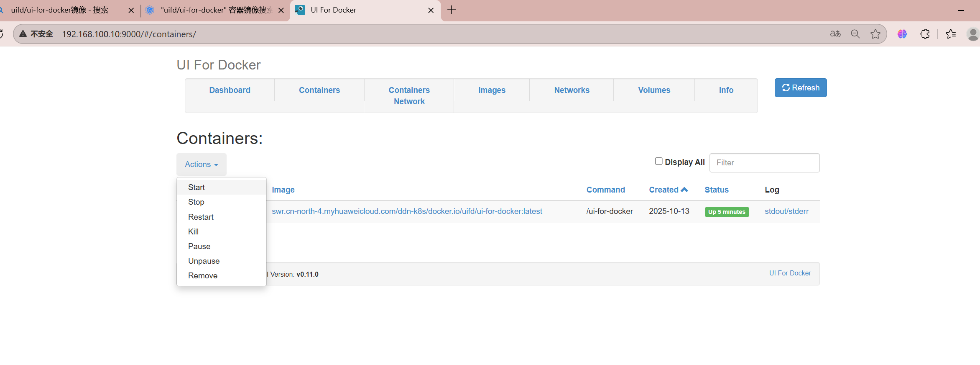Click the UI For Docker footer link

pos(790,273)
